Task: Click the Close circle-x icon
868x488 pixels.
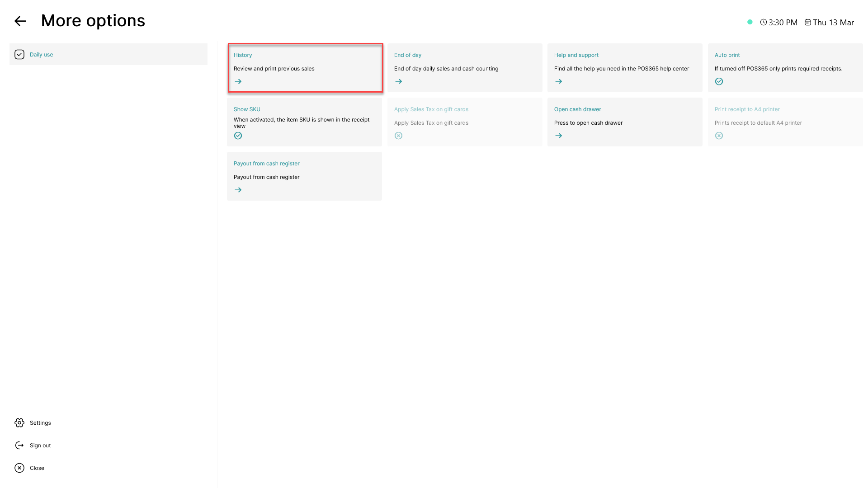Action: coord(19,468)
